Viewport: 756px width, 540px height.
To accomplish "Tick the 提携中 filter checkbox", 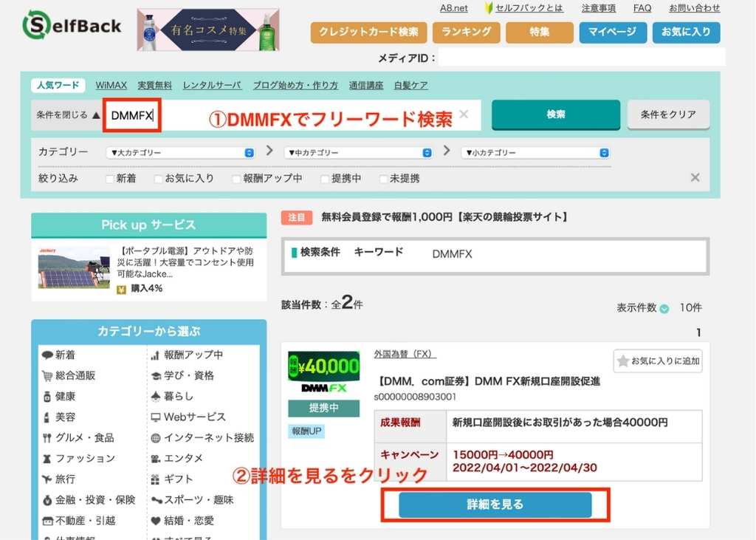I will pos(325,179).
